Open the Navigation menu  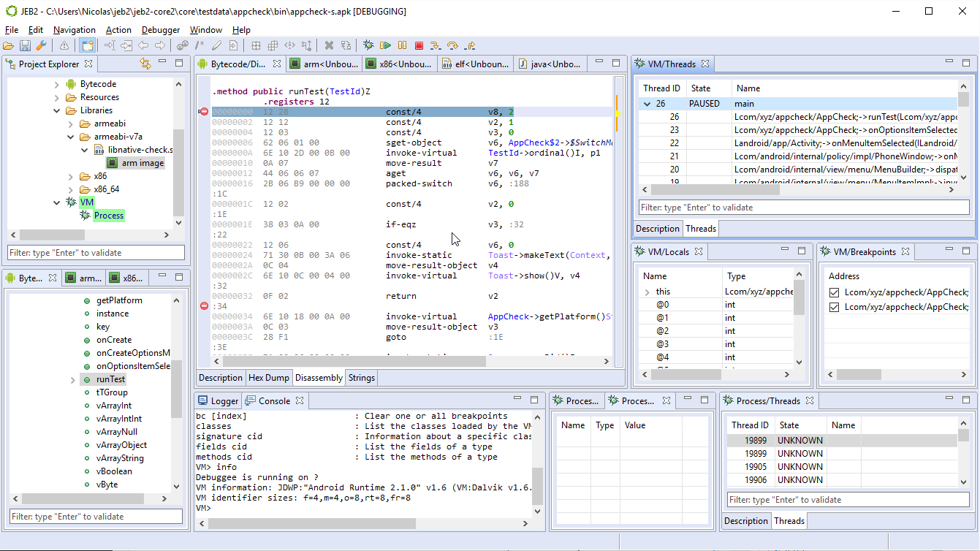tap(75, 30)
